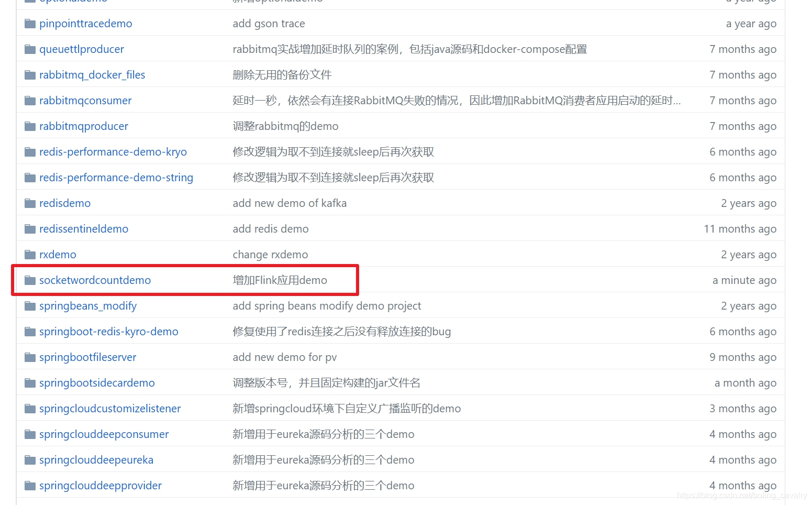Click folder icon beside rxdemo

coord(30,255)
